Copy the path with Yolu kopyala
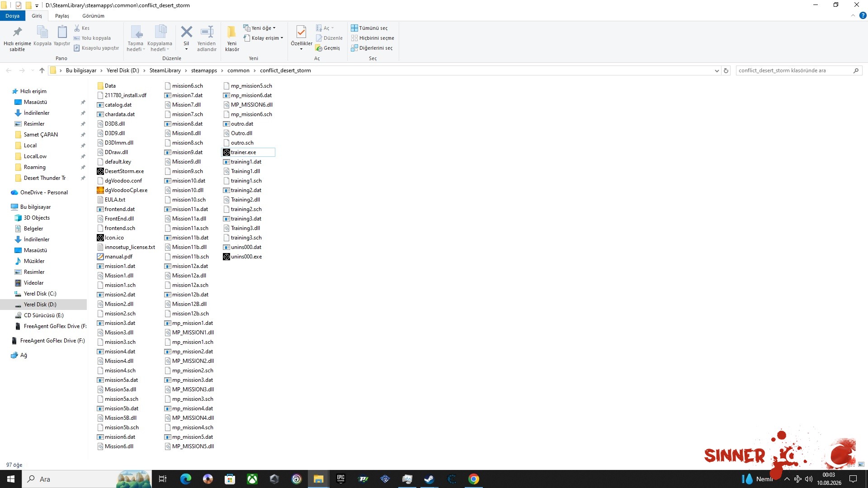Screen dimensions: 868x488 pos(92,38)
